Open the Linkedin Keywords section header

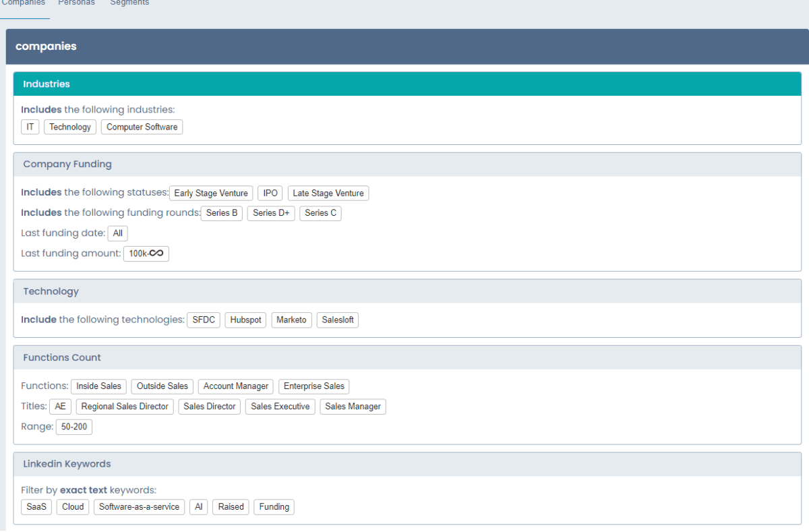click(x=67, y=464)
